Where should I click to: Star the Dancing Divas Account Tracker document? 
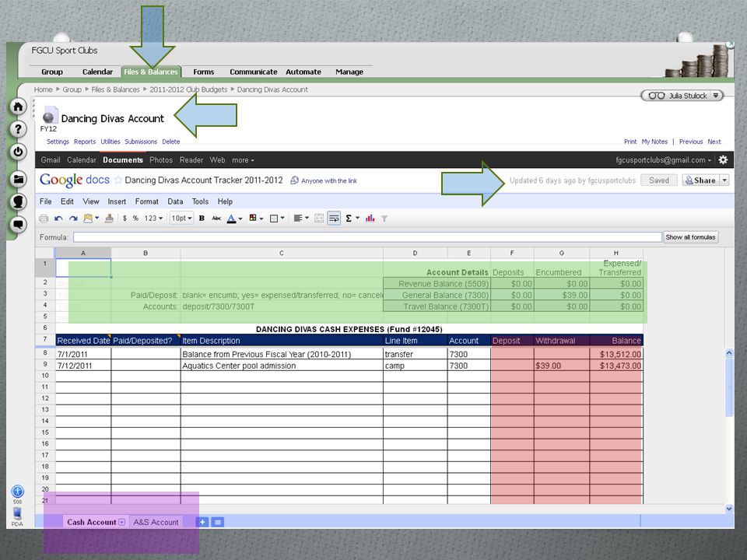point(117,180)
